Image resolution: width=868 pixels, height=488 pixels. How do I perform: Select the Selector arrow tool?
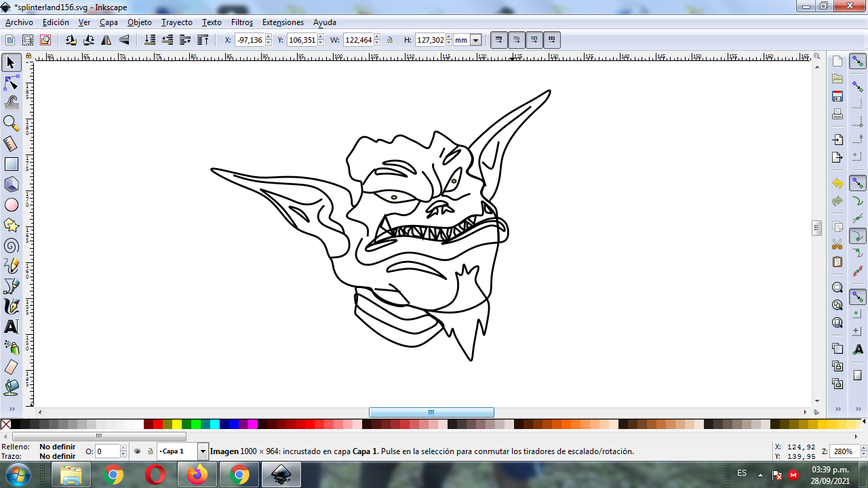point(11,63)
